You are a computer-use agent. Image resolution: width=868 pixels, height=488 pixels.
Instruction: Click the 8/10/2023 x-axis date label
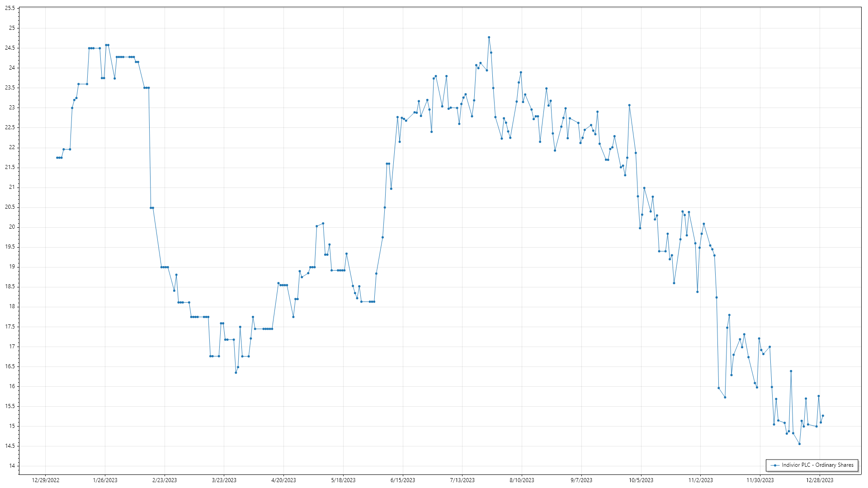click(x=522, y=480)
